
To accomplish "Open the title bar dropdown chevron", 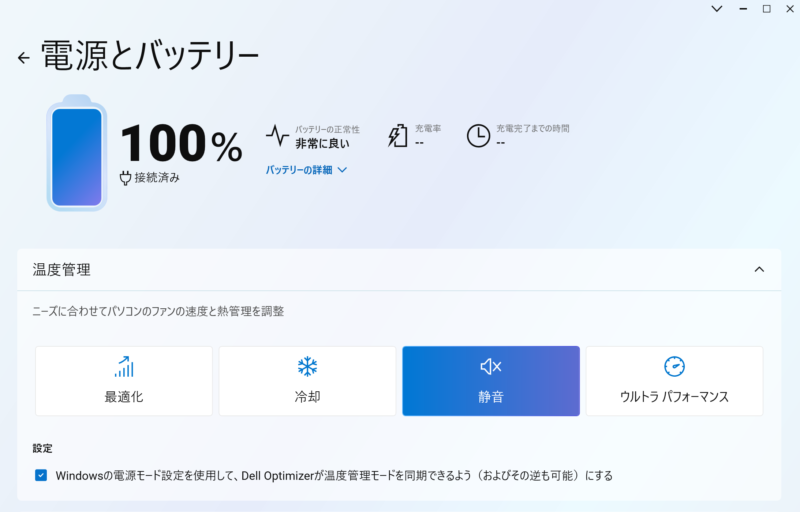I will click(717, 9).
